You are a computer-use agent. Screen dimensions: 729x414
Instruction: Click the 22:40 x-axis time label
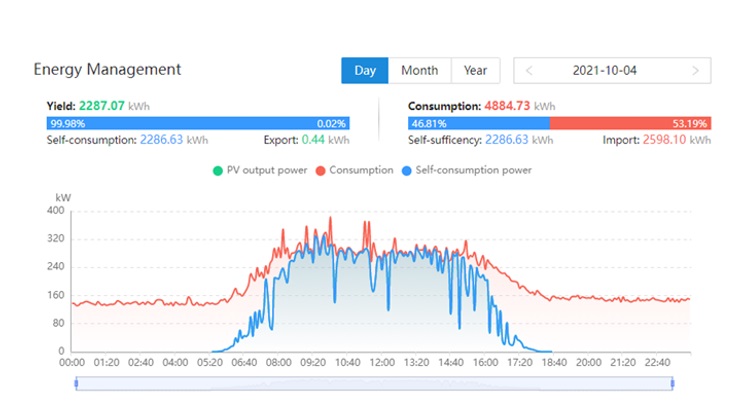click(x=657, y=362)
